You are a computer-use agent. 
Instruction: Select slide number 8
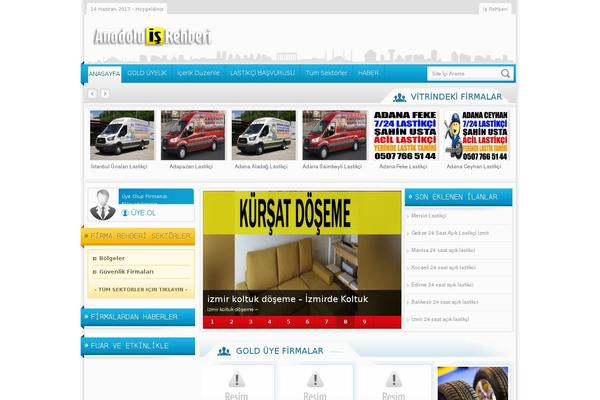point(346,322)
